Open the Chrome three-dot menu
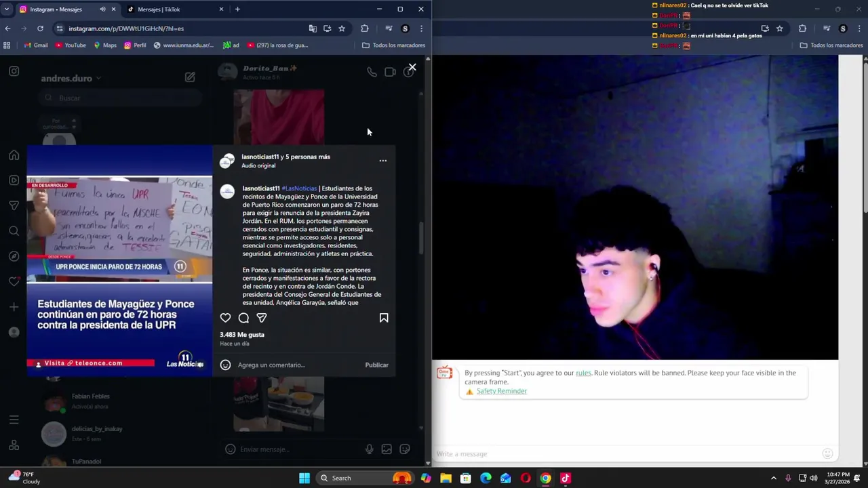 coord(421,28)
